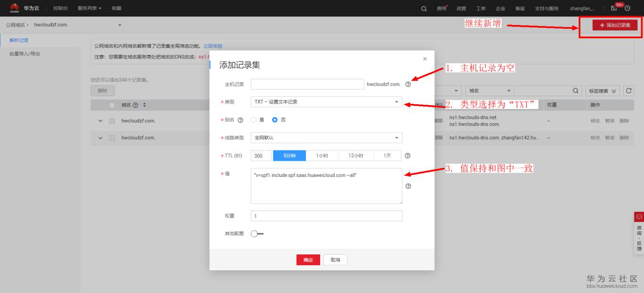Open 费用 in top navigation

(x=441, y=8)
